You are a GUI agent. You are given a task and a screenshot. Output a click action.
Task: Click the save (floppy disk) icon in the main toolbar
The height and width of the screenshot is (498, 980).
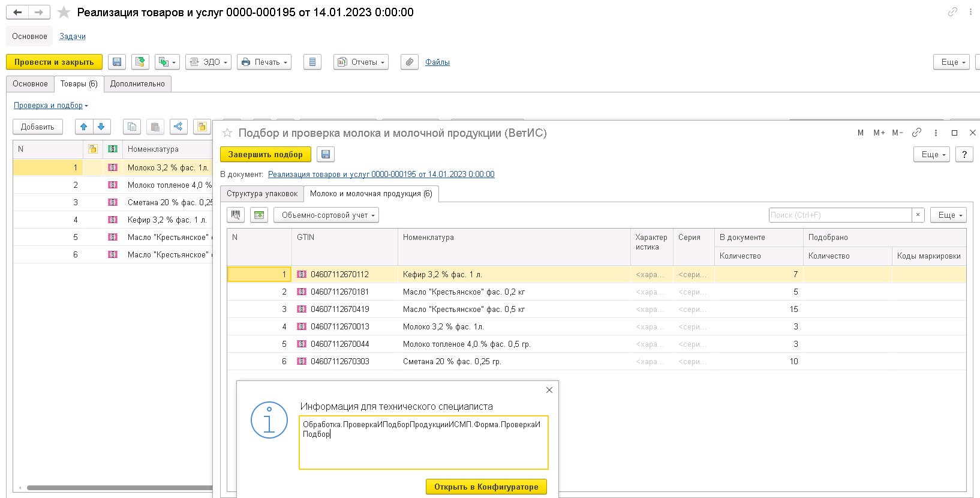tap(117, 62)
